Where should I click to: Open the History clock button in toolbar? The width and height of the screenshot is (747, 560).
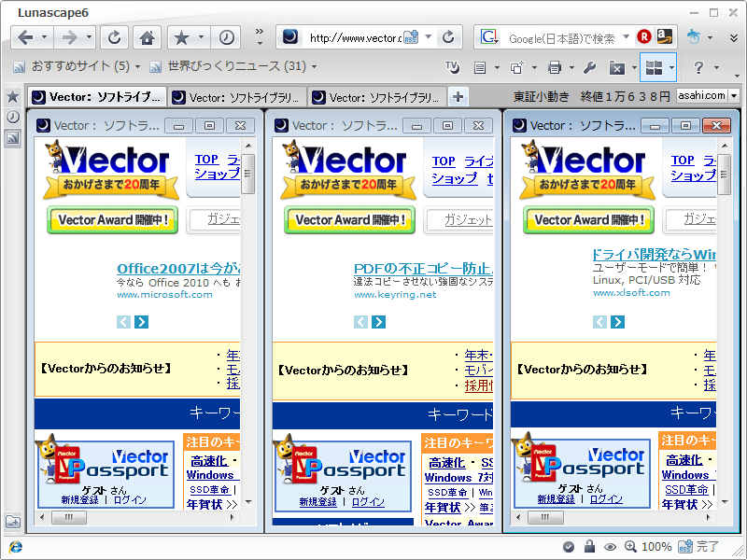point(226,37)
